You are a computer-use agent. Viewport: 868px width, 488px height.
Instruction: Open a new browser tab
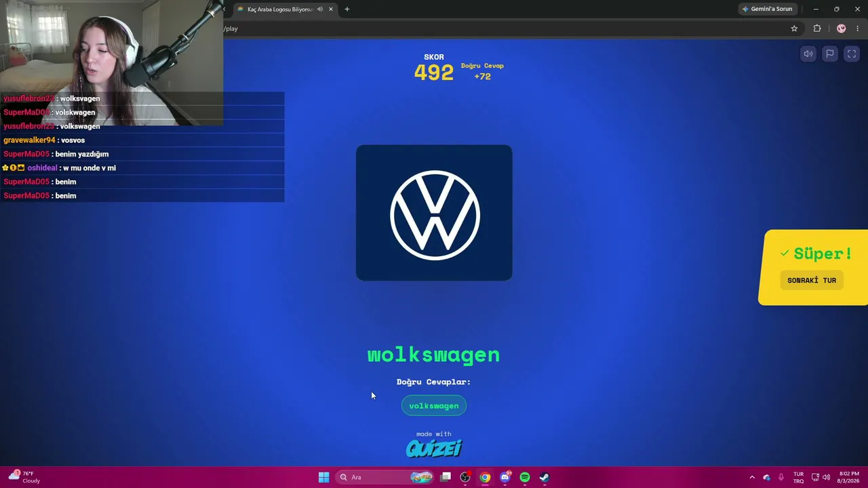coord(347,9)
